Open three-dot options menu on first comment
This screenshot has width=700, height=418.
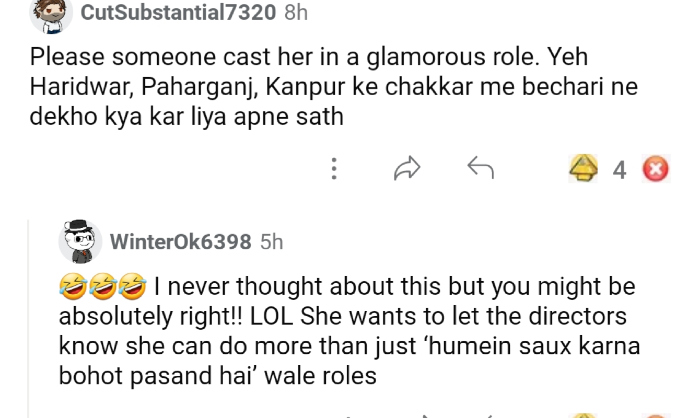coord(334,169)
